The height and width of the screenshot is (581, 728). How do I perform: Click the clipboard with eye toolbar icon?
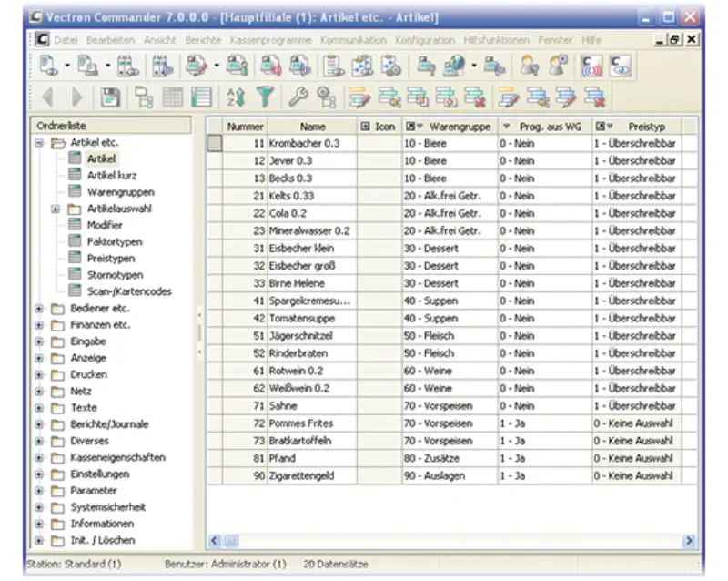[x=334, y=66]
